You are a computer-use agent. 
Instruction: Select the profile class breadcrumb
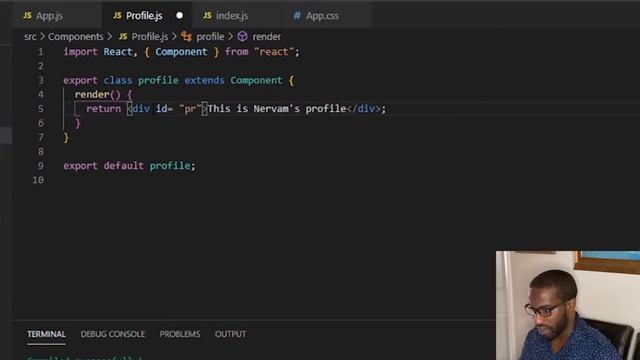click(210, 37)
